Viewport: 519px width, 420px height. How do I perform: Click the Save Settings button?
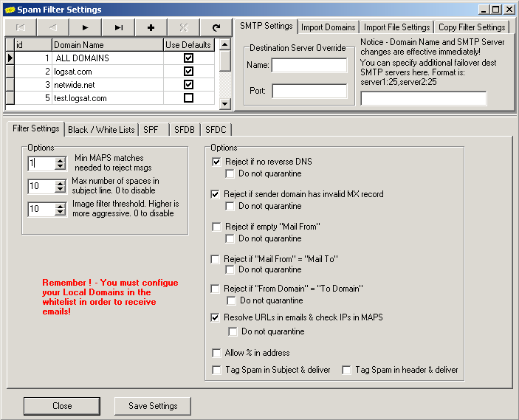pyautogui.click(x=153, y=406)
